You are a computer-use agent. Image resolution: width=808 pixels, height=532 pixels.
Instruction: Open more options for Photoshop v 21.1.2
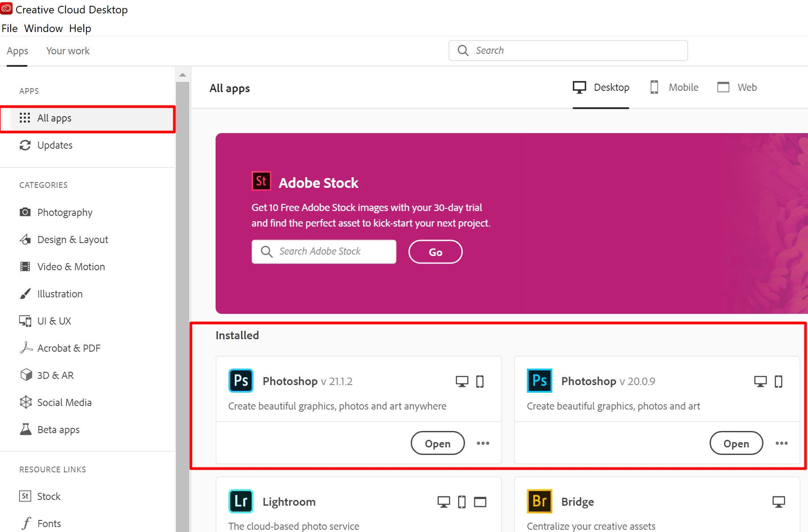point(483,443)
